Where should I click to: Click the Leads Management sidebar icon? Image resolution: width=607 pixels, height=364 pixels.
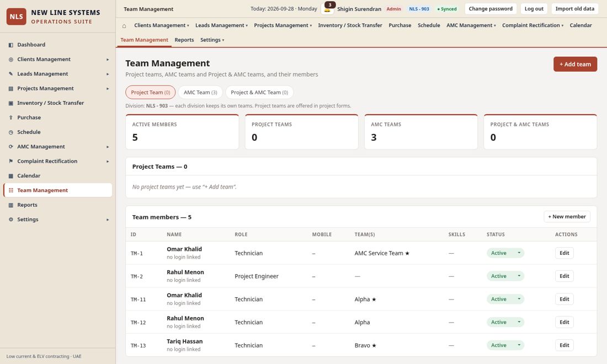[11, 74]
